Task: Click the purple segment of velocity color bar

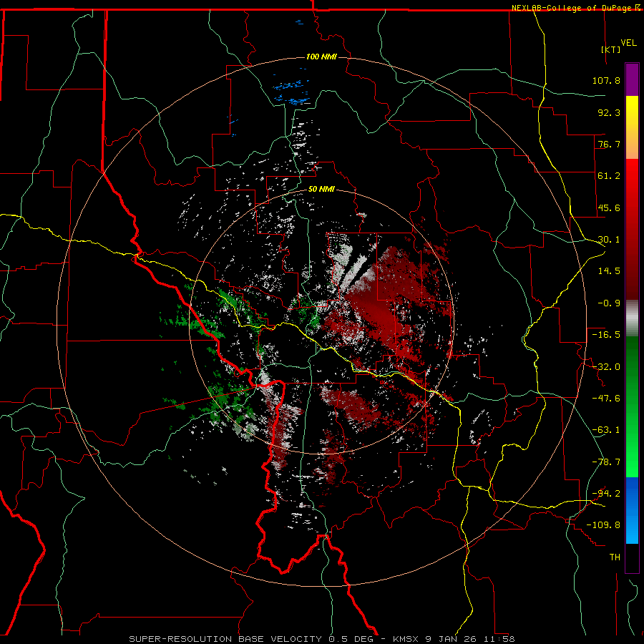Action: click(632, 80)
